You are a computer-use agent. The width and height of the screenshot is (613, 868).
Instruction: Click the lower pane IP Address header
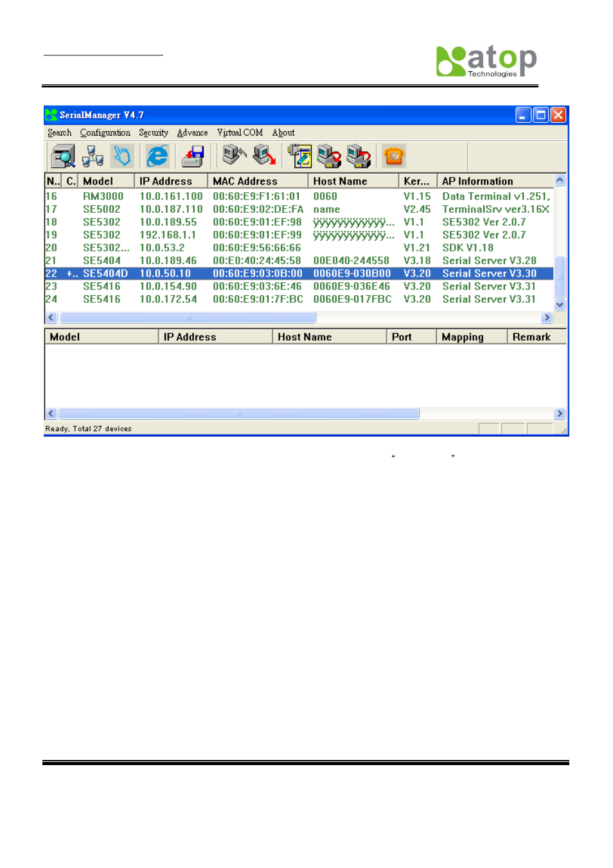point(216,336)
